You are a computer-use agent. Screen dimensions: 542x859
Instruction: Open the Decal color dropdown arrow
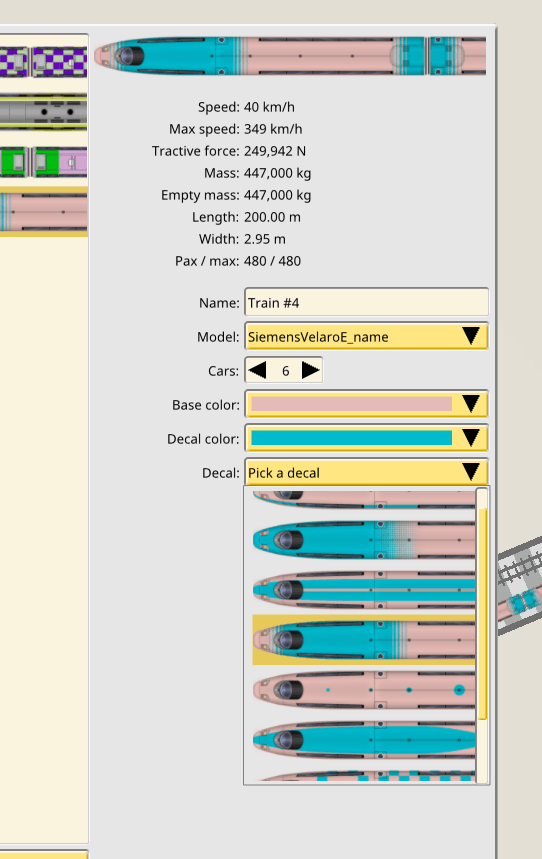471,438
